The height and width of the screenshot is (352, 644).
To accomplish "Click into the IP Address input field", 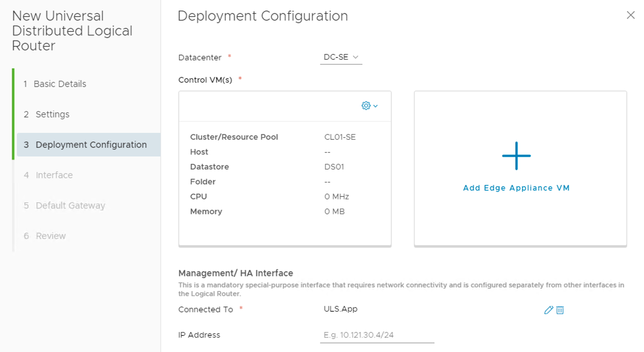I will (x=377, y=335).
